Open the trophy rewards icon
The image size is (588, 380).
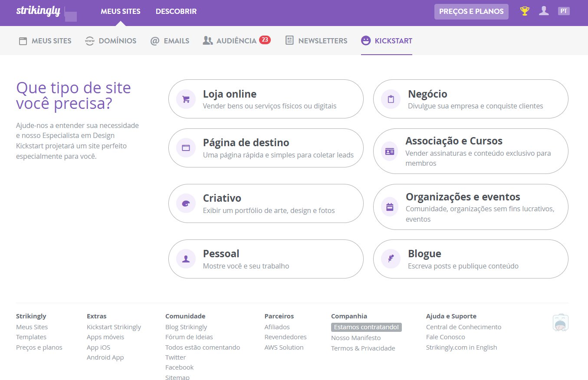coord(525,11)
